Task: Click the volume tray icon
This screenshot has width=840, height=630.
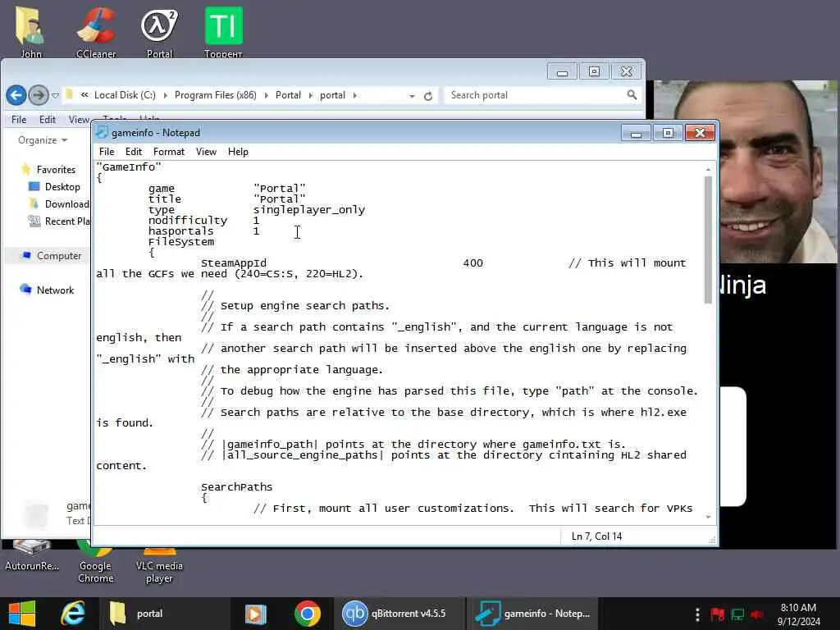Action: [x=757, y=614]
